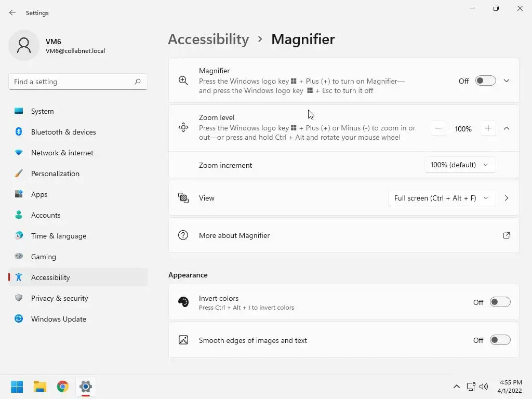Image resolution: width=532 pixels, height=399 pixels.
Task: Increase zoom level with the plus button
Action: (x=488, y=128)
